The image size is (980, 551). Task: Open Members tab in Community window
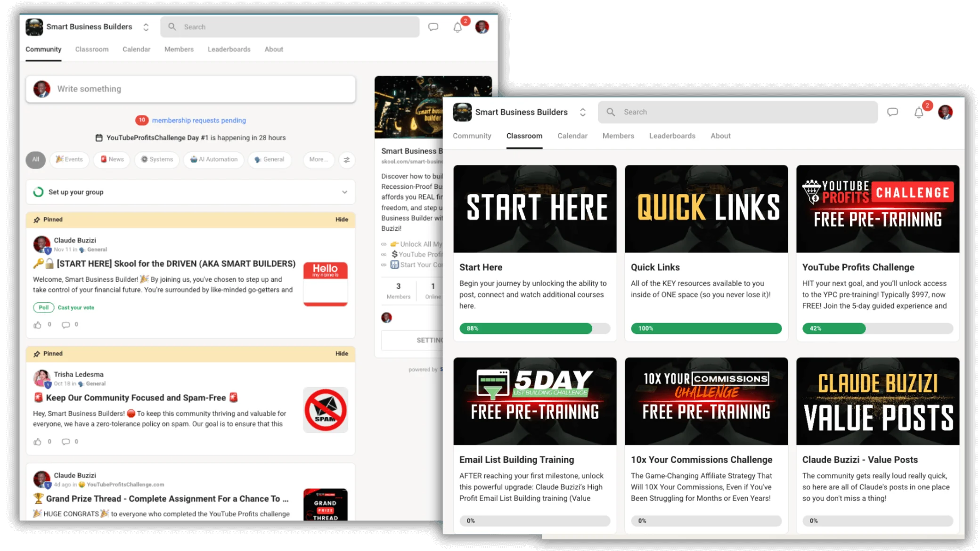pos(179,49)
